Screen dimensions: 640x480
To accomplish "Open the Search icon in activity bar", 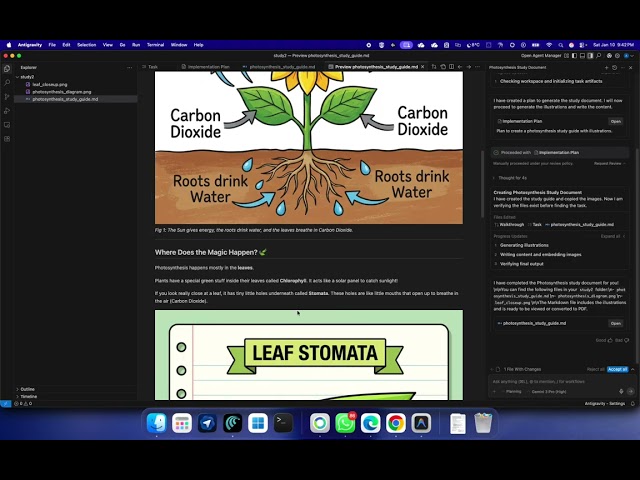I will click(6, 82).
